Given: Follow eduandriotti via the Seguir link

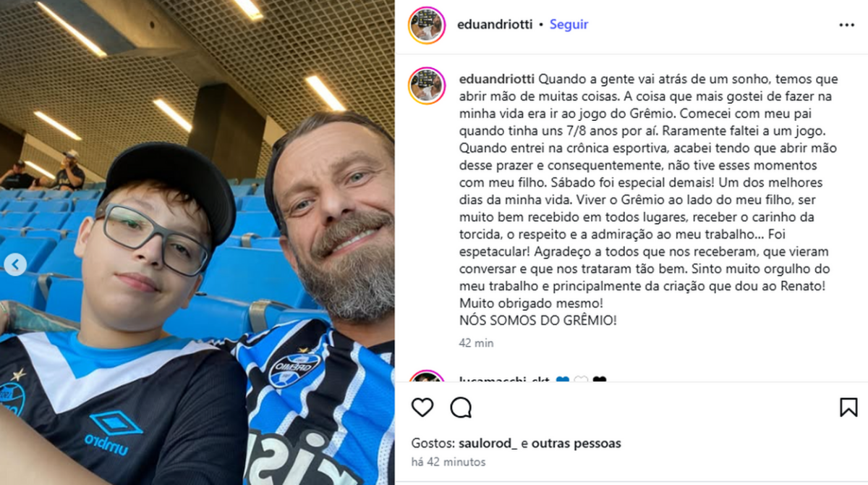Looking at the screenshot, I should (x=569, y=25).
